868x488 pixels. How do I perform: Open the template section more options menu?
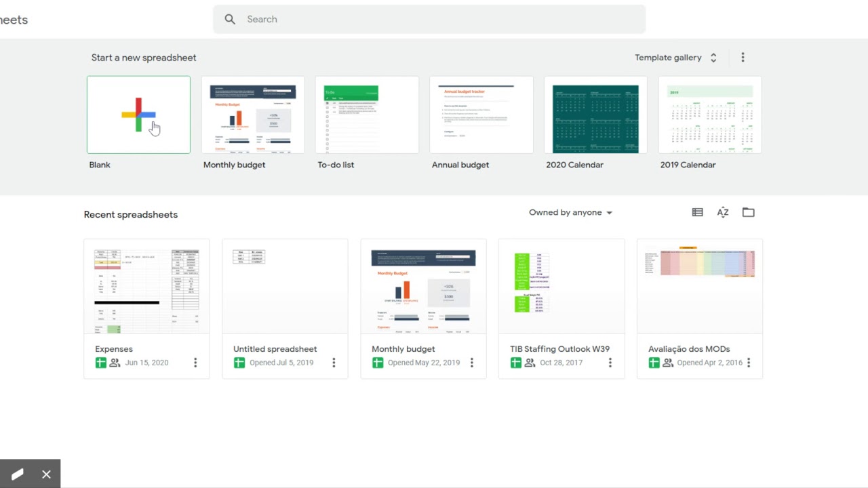point(743,58)
